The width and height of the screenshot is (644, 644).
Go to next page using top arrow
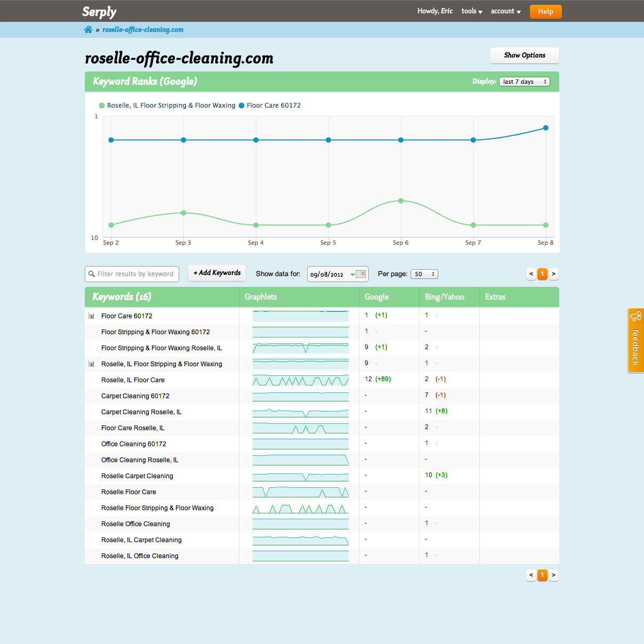click(553, 274)
